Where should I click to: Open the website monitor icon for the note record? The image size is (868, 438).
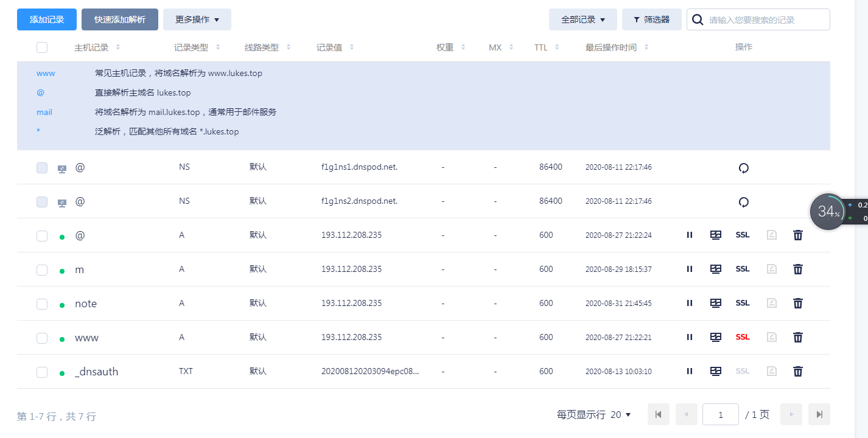click(x=716, y=302)
